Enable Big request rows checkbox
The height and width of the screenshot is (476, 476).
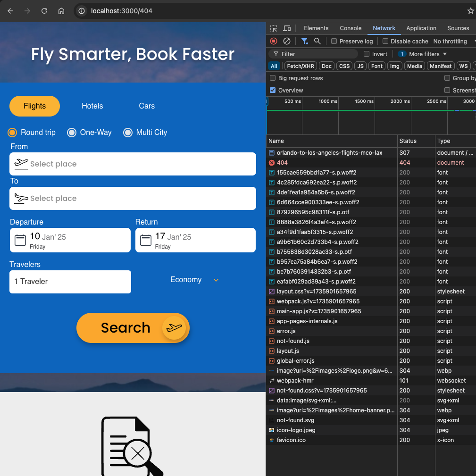(273, 78)
